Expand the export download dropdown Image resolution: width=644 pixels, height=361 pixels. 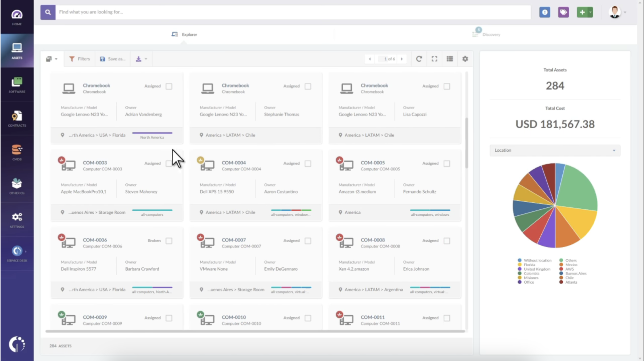click(x=141, y=59)
